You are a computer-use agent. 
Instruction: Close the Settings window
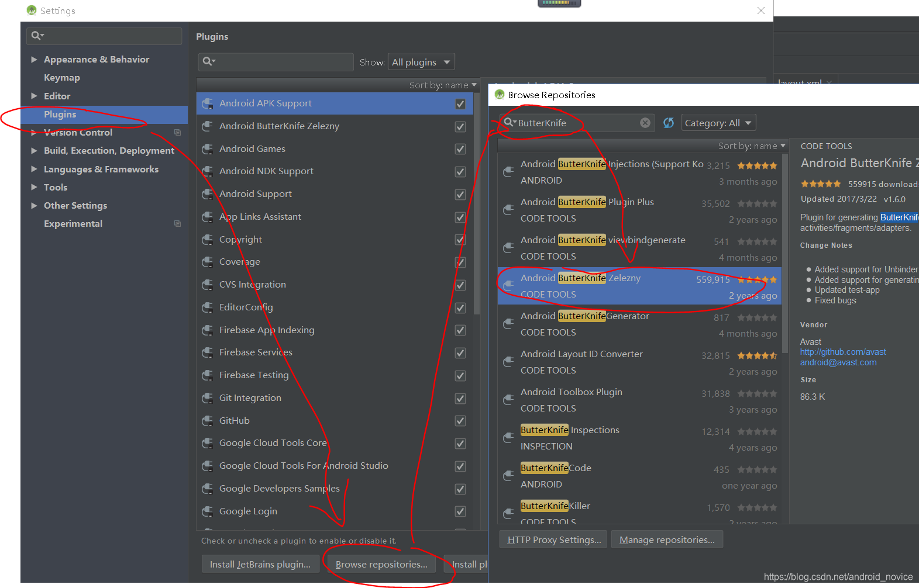761,11
